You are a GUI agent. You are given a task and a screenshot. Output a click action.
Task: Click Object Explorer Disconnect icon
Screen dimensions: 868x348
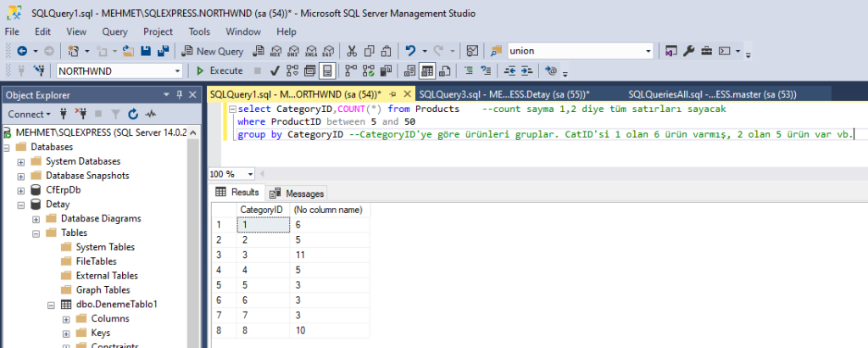point(81,114)
